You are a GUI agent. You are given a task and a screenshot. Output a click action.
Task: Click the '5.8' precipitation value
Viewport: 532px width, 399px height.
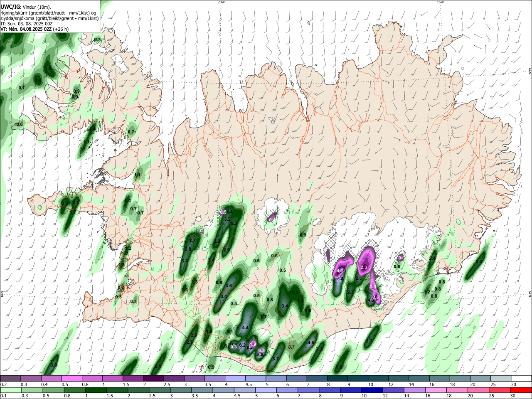tap(261, 355)
